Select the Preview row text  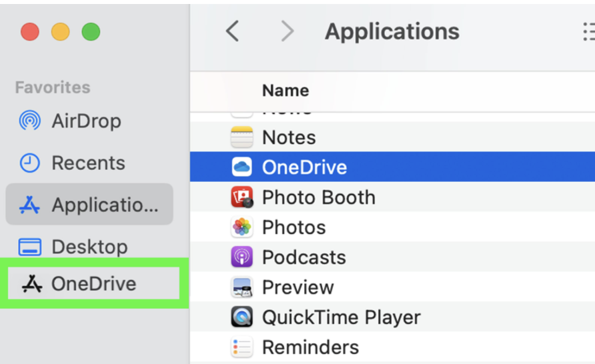click(298, 287)
